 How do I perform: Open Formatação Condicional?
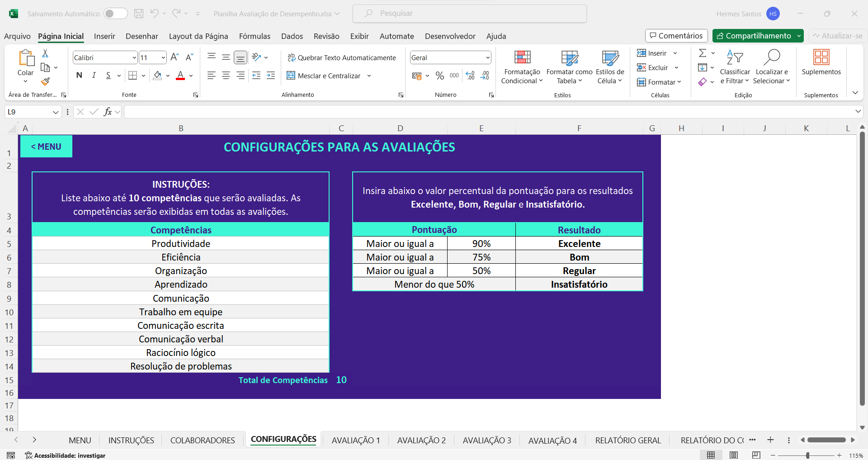point(522,67)
